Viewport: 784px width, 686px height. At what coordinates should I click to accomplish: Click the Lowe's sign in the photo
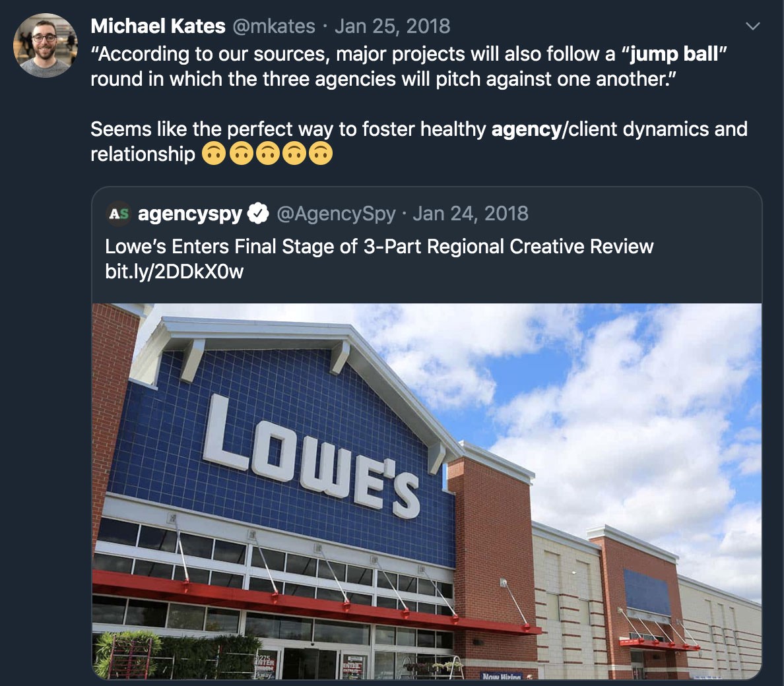311,456
